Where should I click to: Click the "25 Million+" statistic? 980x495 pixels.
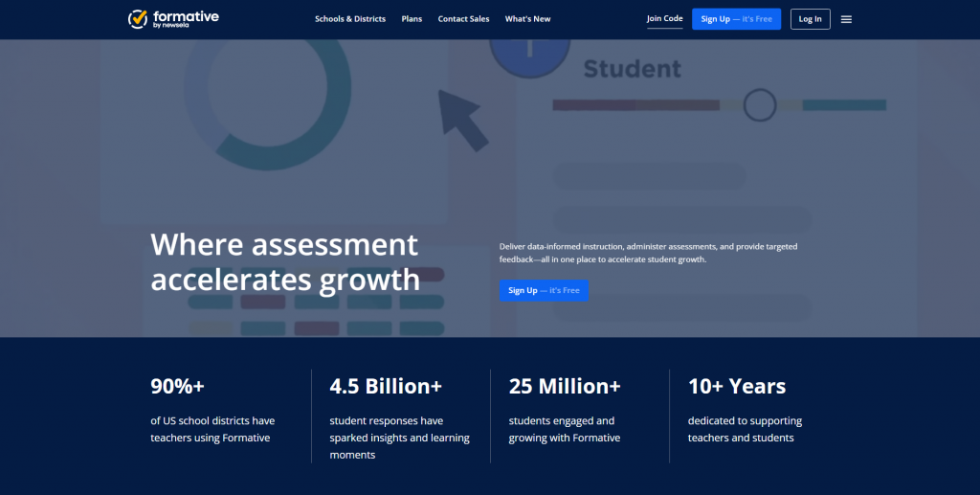(565, 386)
